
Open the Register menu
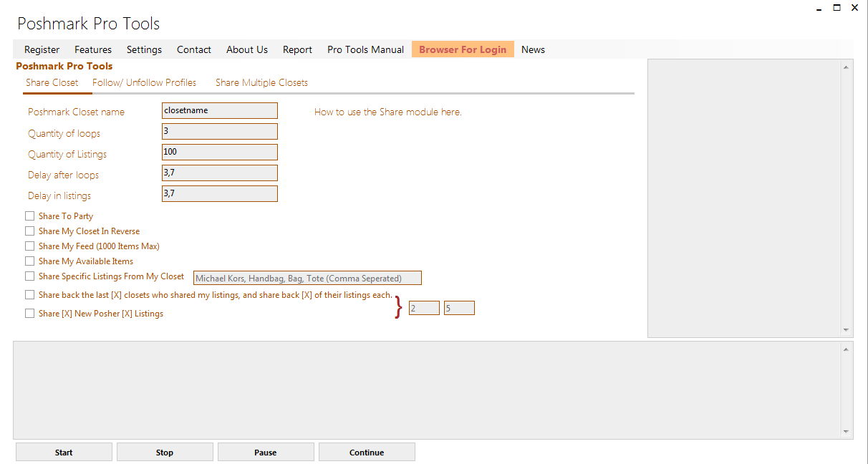tap(42, 49)
